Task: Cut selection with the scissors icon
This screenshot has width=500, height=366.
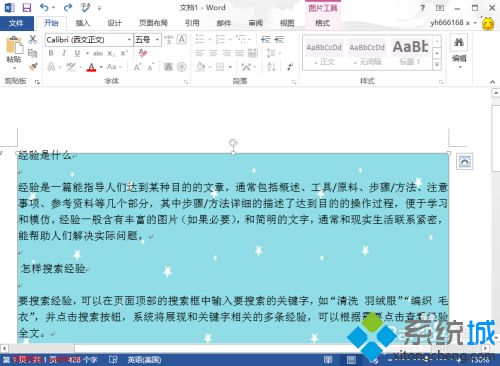Action: click(32, 39)
